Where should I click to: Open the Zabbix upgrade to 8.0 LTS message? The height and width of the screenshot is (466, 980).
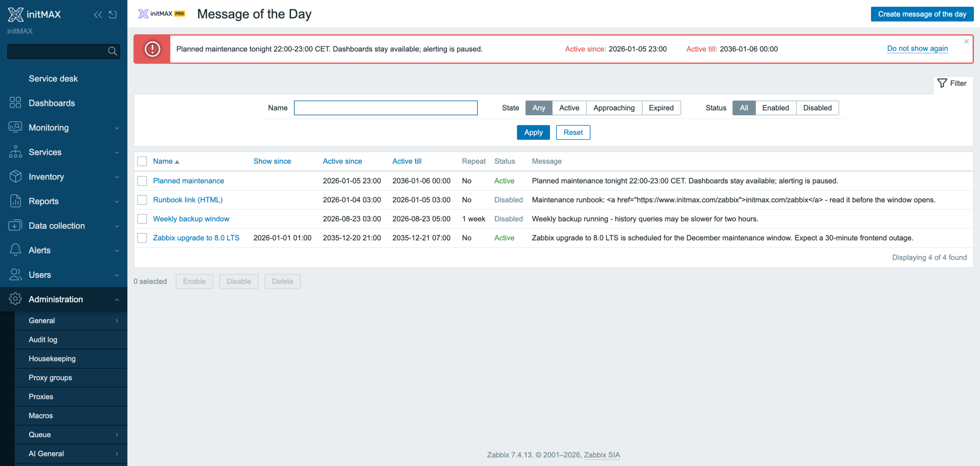click(x=196, y=238)
